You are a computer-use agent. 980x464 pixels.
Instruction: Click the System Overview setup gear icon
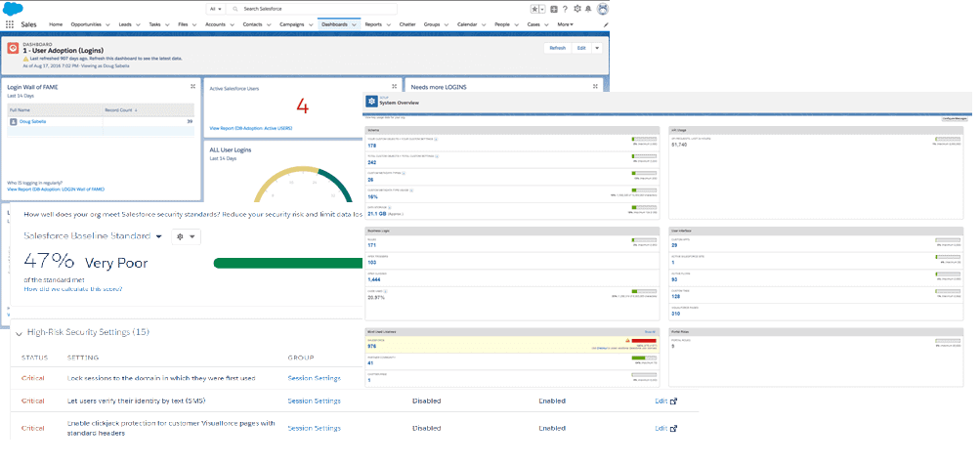[372, 102]
